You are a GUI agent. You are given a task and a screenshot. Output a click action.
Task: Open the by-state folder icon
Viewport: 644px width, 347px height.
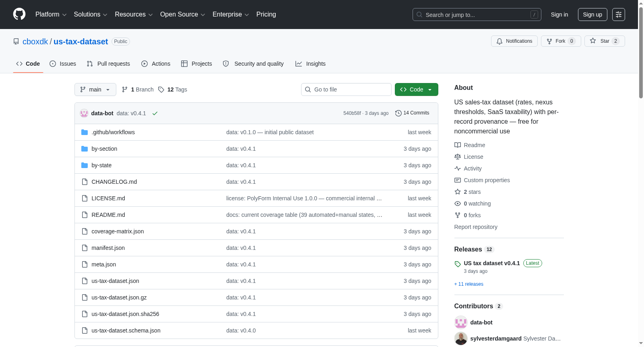pyautogui.click(x=85, y=165)
